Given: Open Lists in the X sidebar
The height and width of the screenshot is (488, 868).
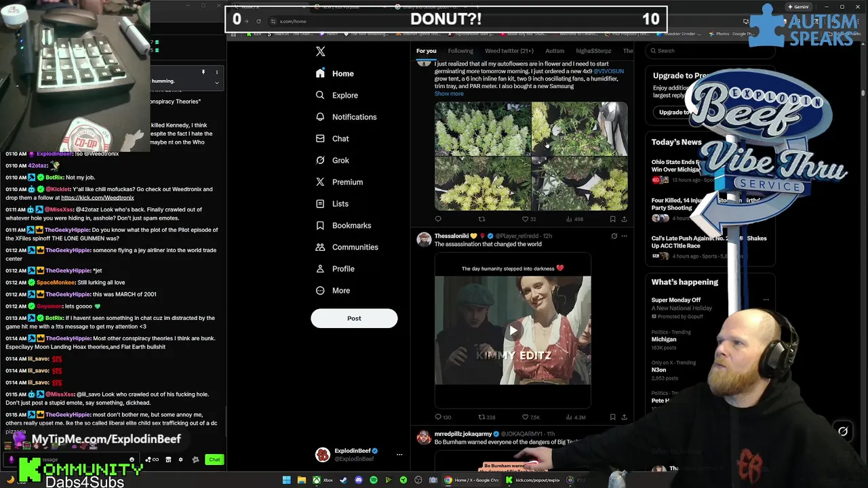Looking at the screenshot, I should [332, 203].
